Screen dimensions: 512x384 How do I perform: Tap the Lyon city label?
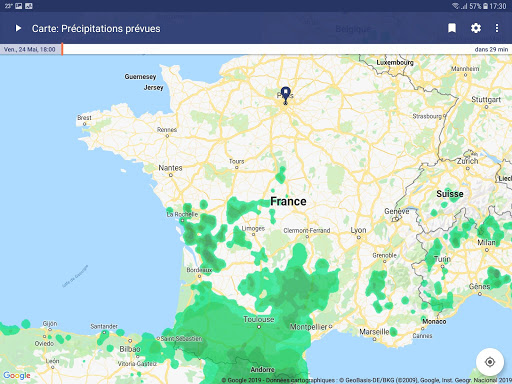[358, 230]
